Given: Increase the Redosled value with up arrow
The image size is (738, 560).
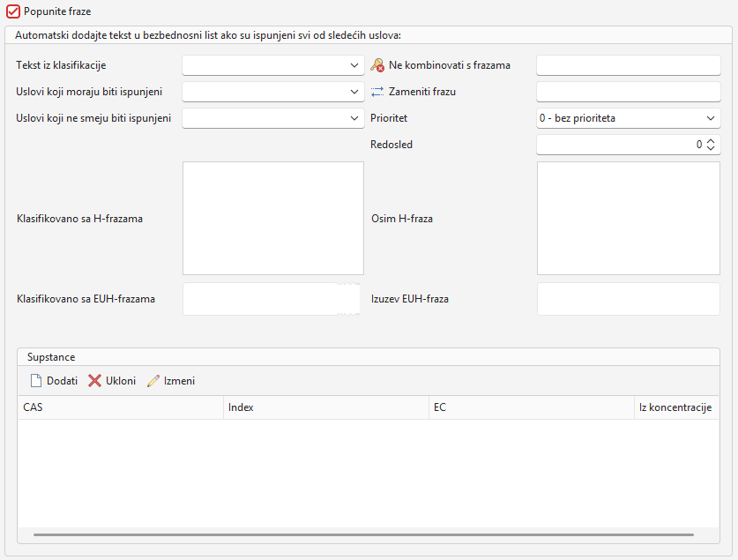Looking at the screenshot, I should click(x=711, y=141).
